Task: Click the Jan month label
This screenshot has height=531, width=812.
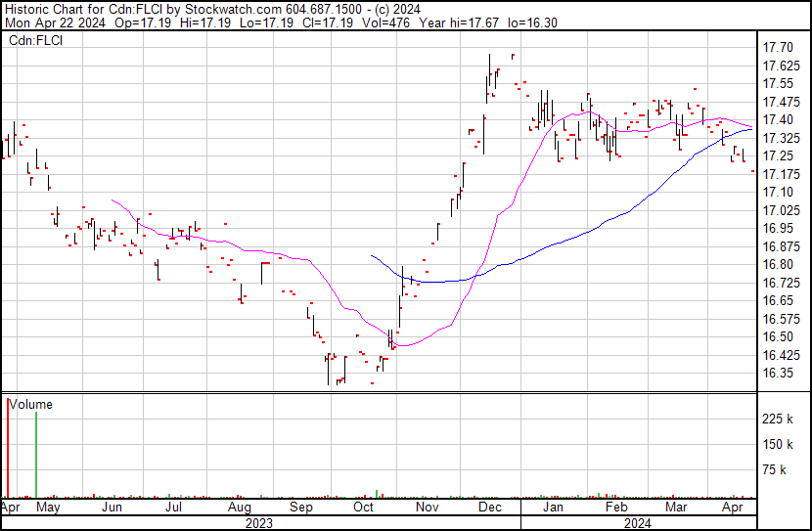Action: click(x=553, y=508)
